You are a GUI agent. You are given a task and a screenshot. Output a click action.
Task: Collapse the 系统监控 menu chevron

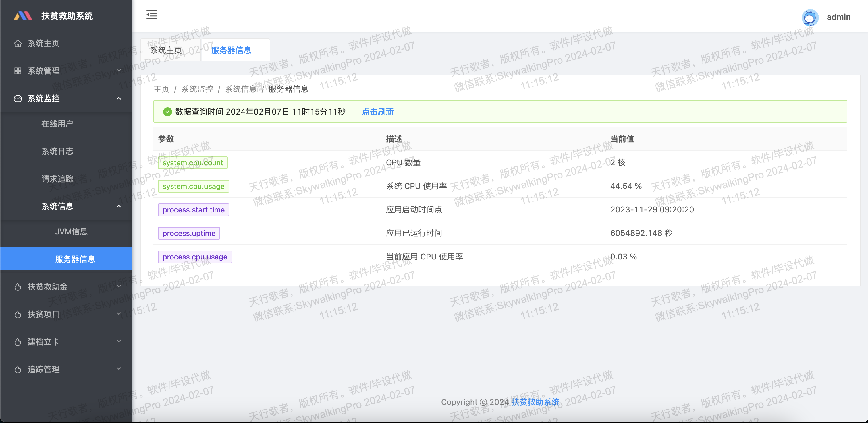coord(119,99)
